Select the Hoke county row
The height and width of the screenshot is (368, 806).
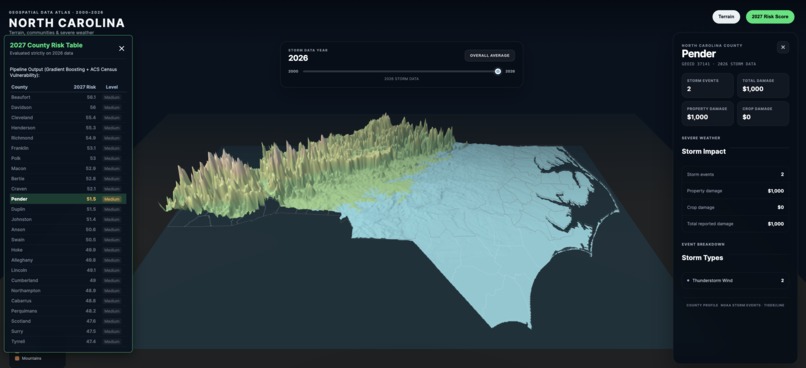tap(68, 250)
